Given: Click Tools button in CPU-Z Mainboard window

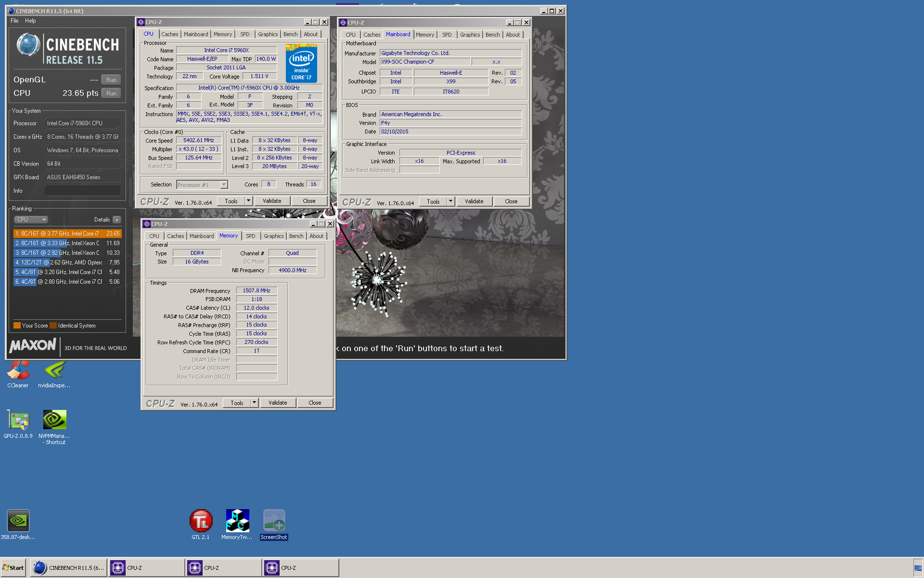Looking at the screenshot, I should tap(433, 201).
